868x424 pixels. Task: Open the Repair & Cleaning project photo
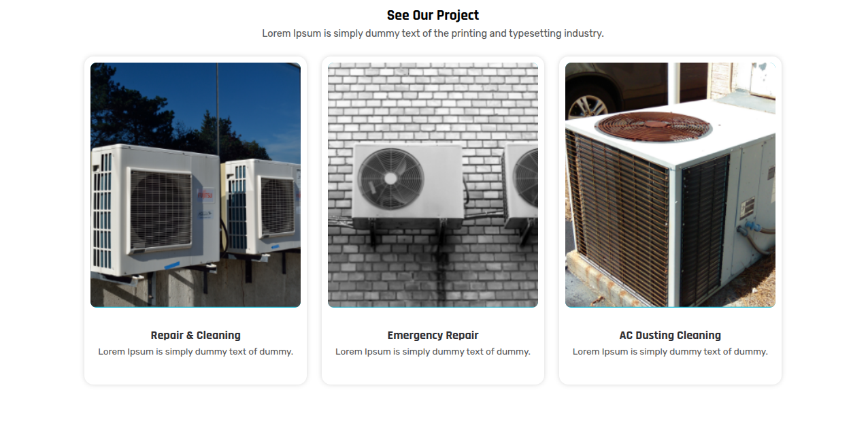click(x=195, y=185)
